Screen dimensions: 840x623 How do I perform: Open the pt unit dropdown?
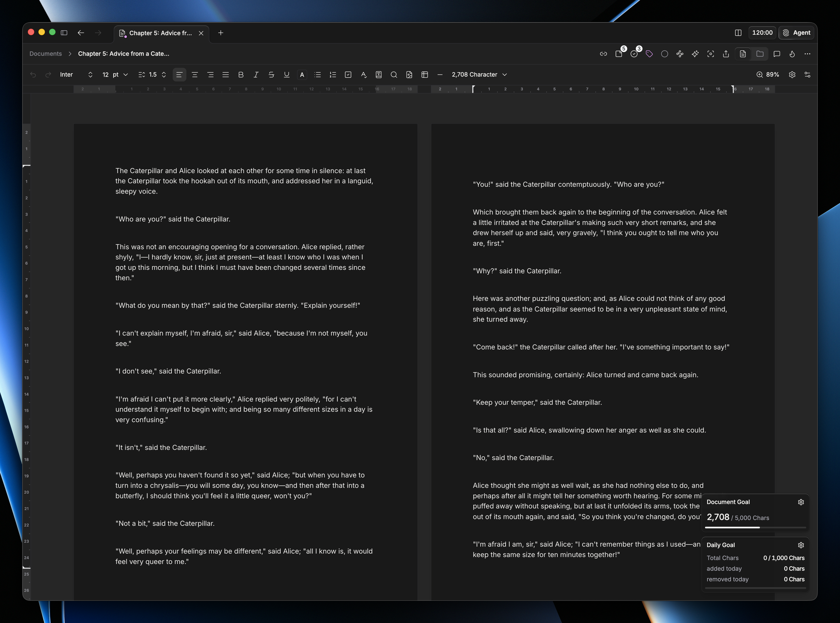[120, 75]
